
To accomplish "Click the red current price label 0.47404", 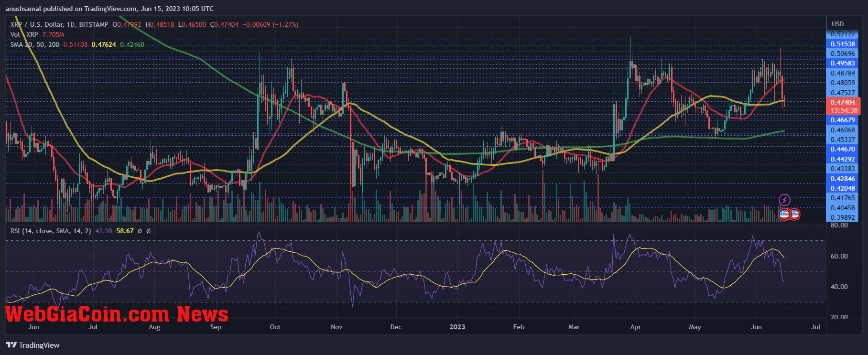I will (843, 102).
